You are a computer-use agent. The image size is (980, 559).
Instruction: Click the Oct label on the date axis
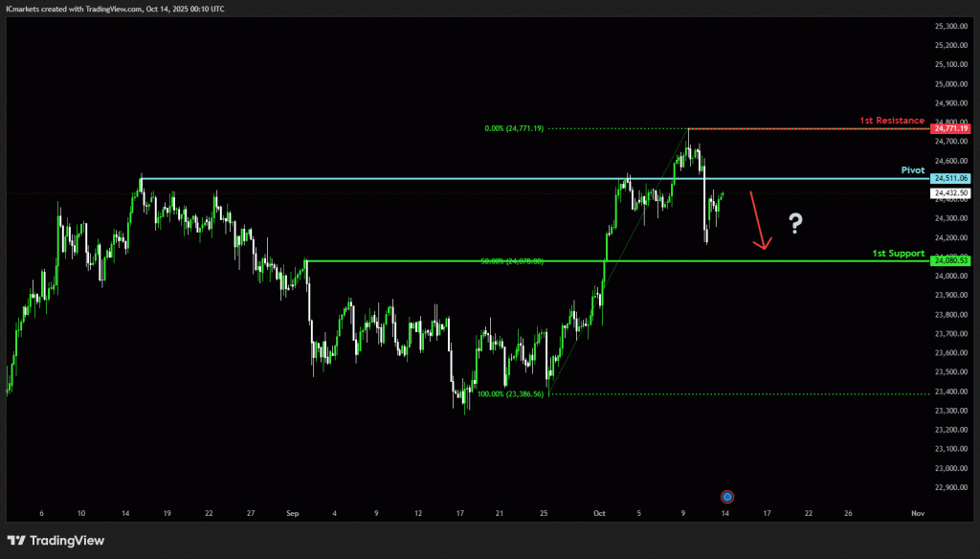click(600, 513)
